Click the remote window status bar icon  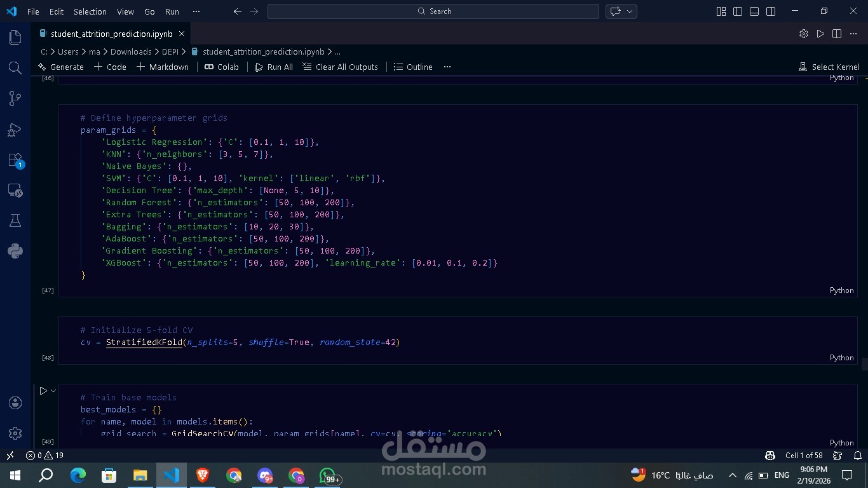tap(10, 456)
